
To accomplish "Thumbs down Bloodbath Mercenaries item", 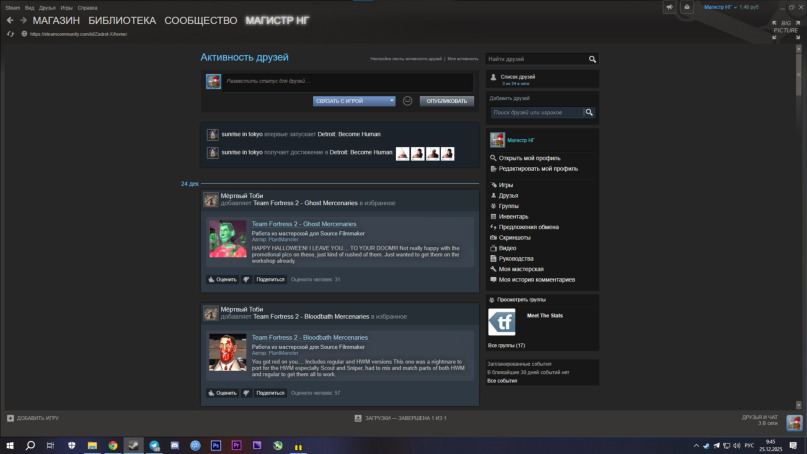I will 246,393.
